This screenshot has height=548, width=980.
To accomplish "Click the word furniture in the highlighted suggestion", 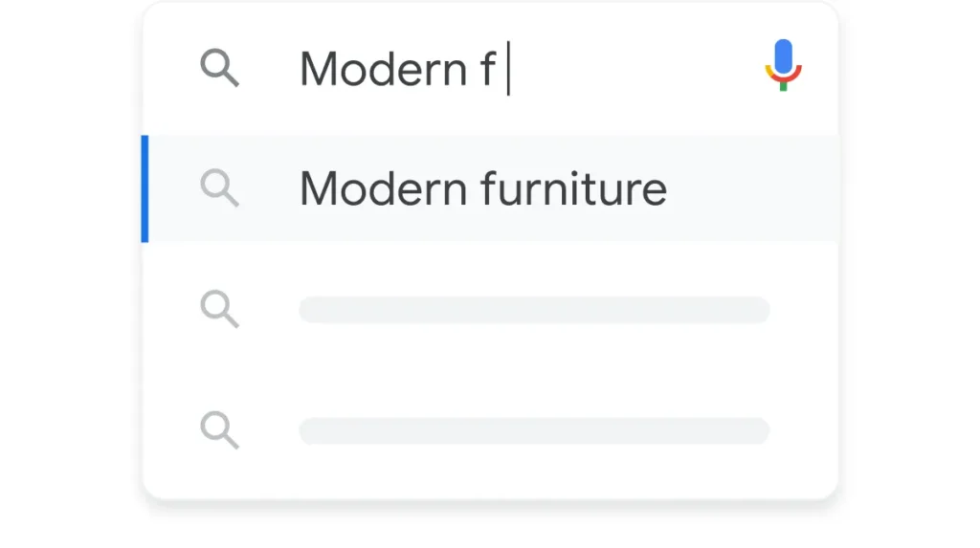I will point(573,188).
